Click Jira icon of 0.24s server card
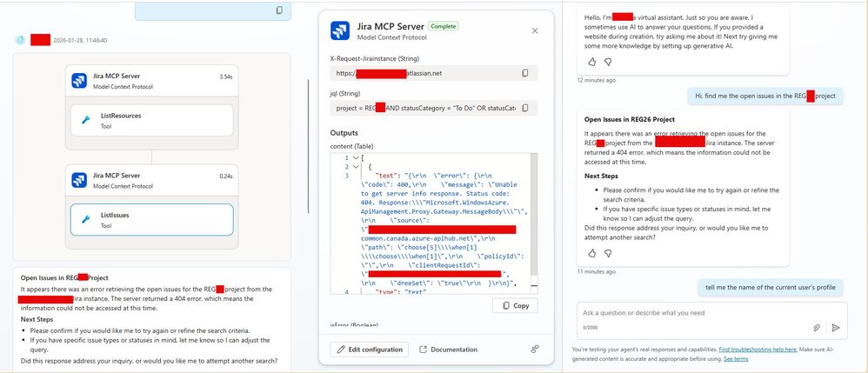 click(79, 180)
